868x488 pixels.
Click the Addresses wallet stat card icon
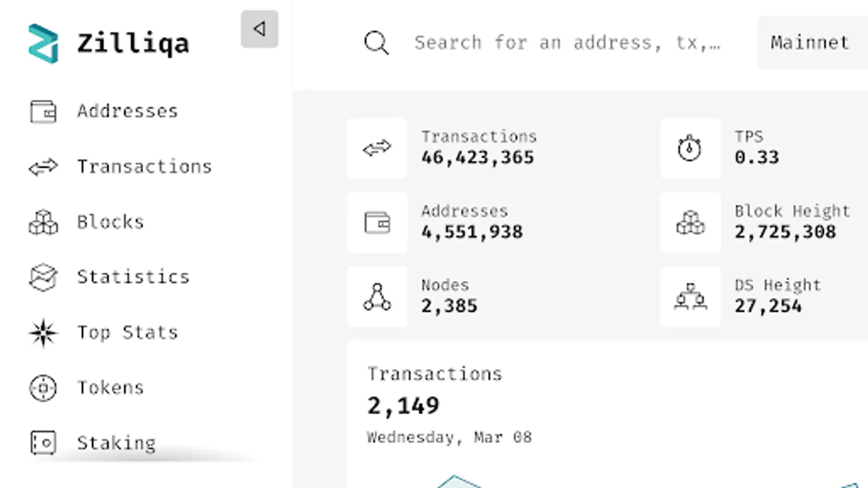(377, 222)
